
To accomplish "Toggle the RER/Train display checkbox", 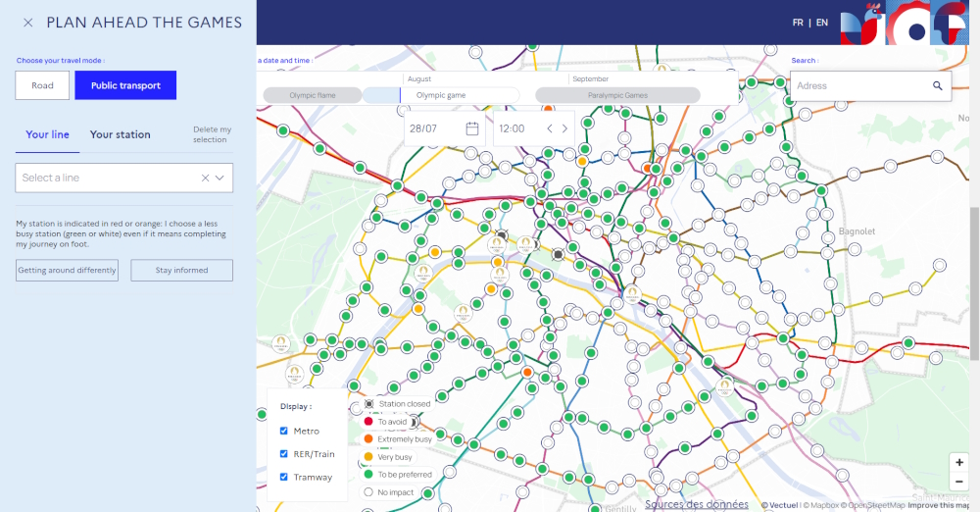I will tap(284, 454).
